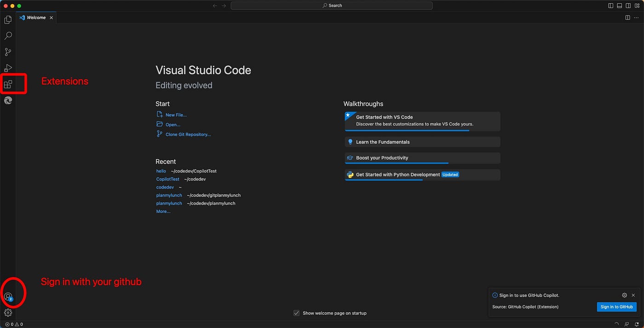Toggle Show welcome page on startup checkbox
The image size is (644, 328).
pyautogui.click(x=297, y=313)
